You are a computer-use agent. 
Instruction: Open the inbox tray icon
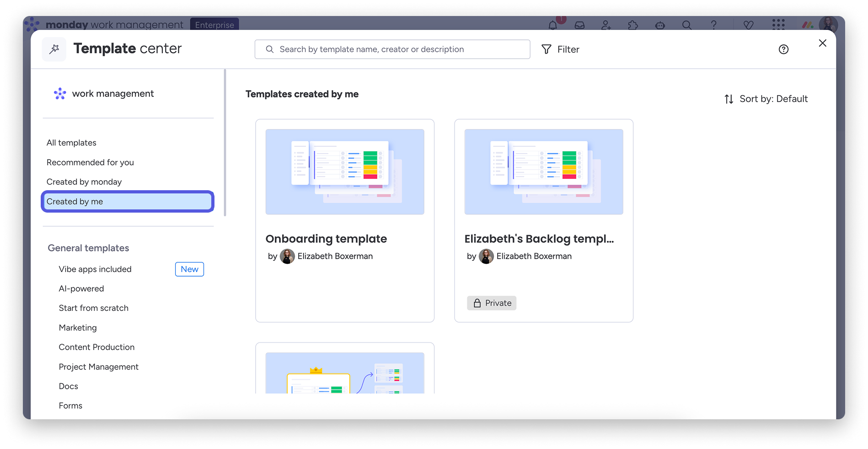(579, 25)
